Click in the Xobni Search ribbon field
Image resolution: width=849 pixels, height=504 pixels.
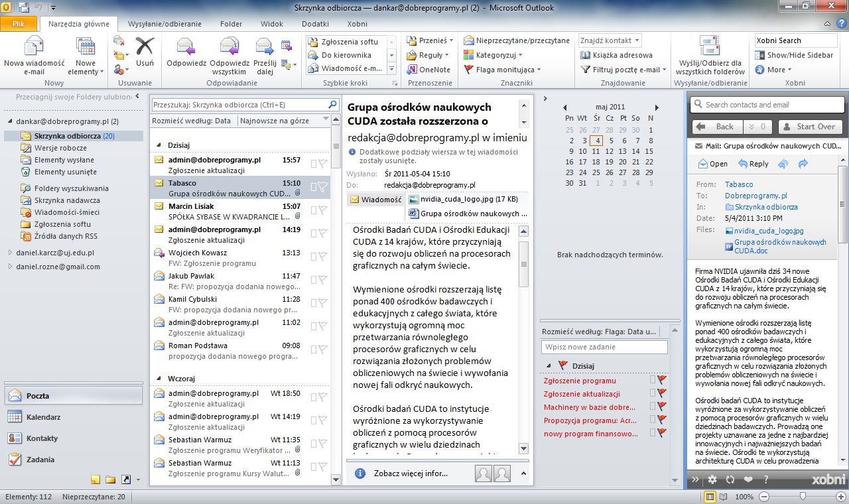(x=796, y=40)
